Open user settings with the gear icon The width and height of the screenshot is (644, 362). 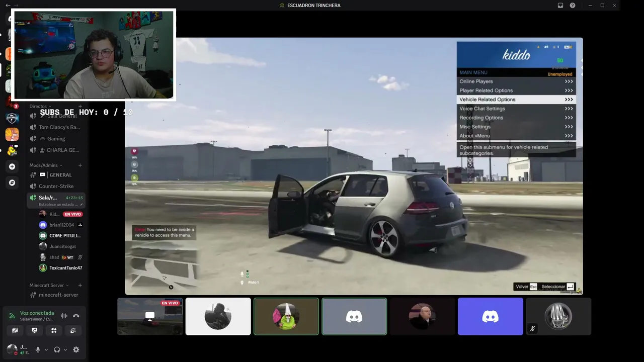coord(76,349)
